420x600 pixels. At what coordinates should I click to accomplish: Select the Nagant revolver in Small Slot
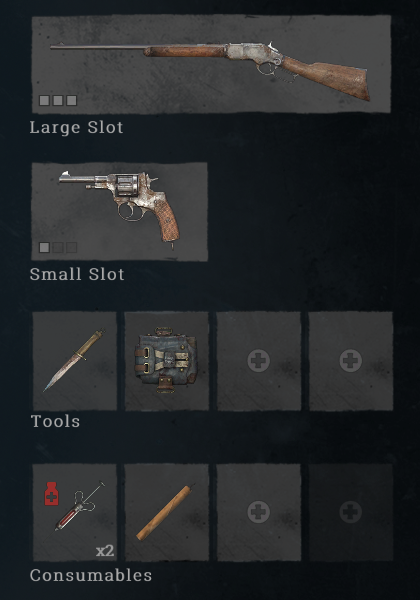click(119, 212)
